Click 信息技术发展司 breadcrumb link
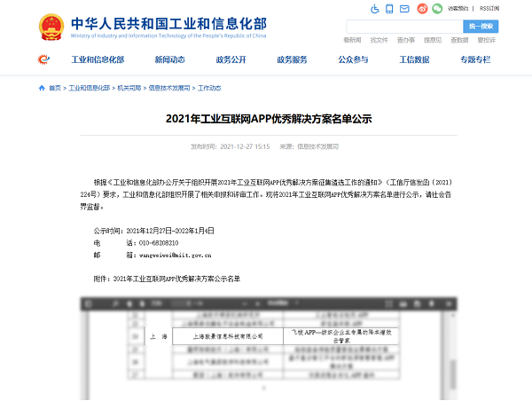This screenshot has height=401, width=532. pos(169,88)
